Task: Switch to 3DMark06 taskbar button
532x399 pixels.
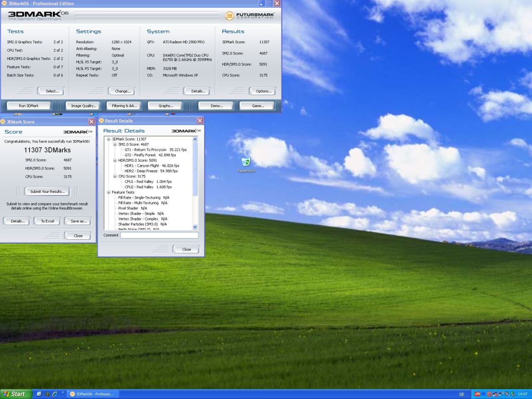Action: point(92,394)
